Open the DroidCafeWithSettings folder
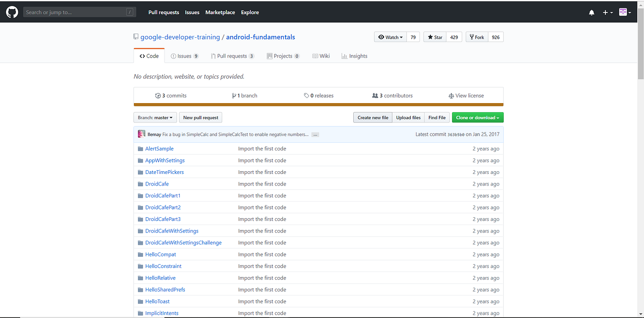 click(x=172, y=231)
